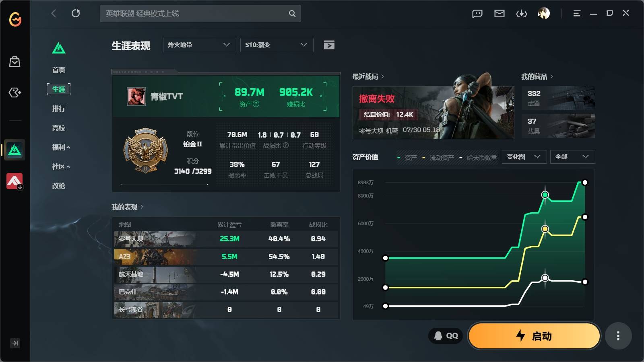Click the green highlighted 资产 chart data point
The image size is (644, 362).
point(545,195)
